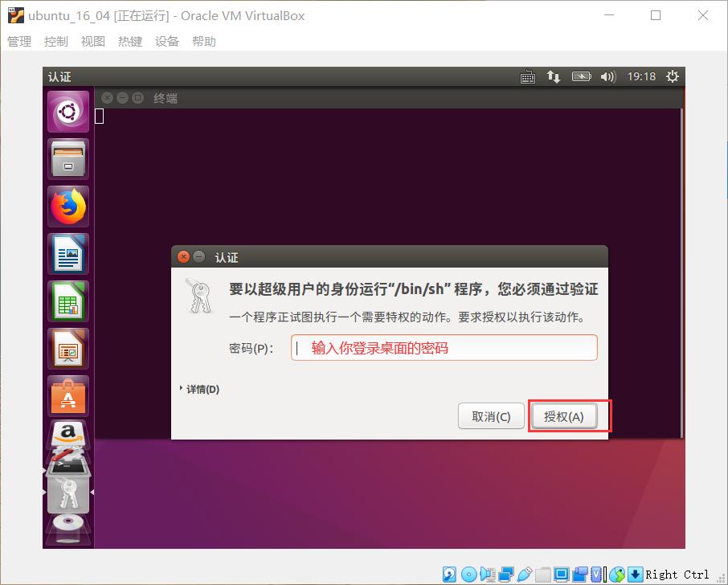Open the 设备 menu
The height and width of the screenshot is (585, 728).
[167, 41]
